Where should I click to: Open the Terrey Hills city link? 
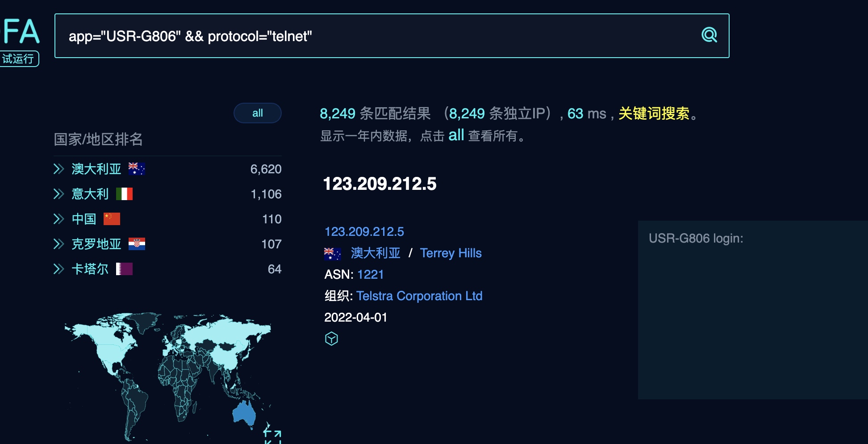click(451, 253)
